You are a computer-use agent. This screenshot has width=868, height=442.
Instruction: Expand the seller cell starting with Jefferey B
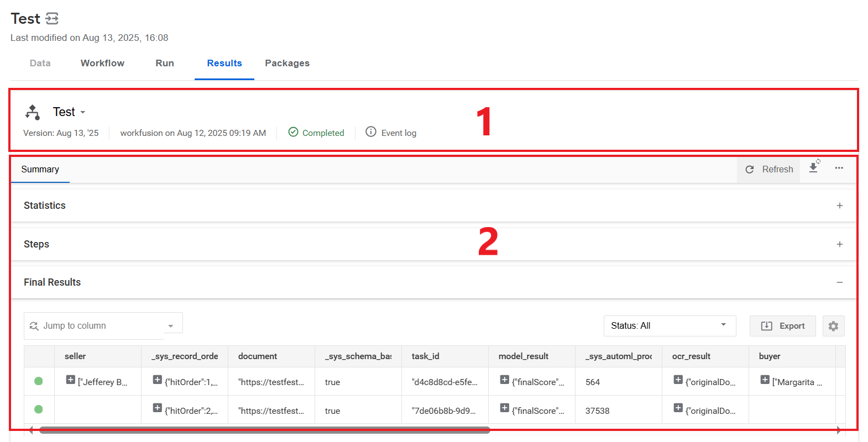(x=71, y=380)
